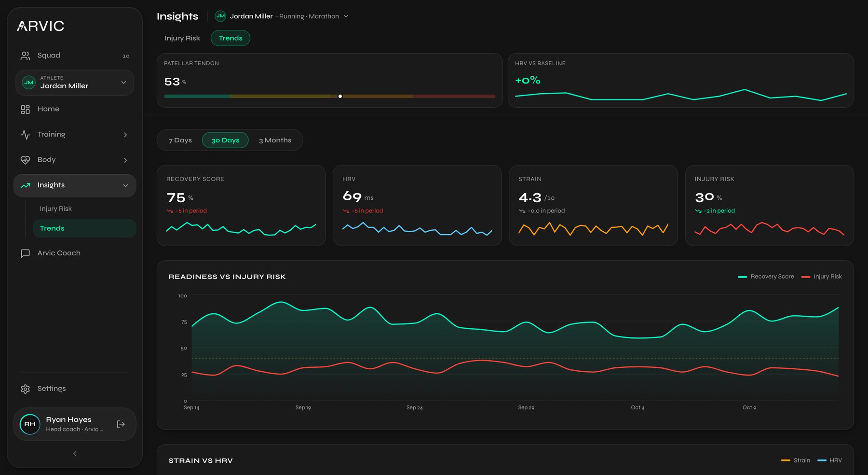Screen dimensions: 868x475
Task: Open the Strain 4.3 card
Action: pyautogui.click(x=593, y=206)
